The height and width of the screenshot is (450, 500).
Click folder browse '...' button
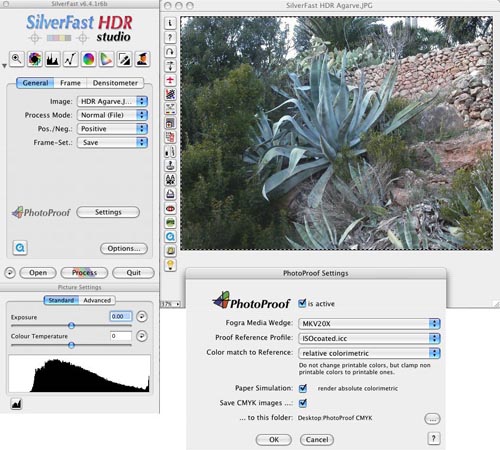(x=432, y=419)
